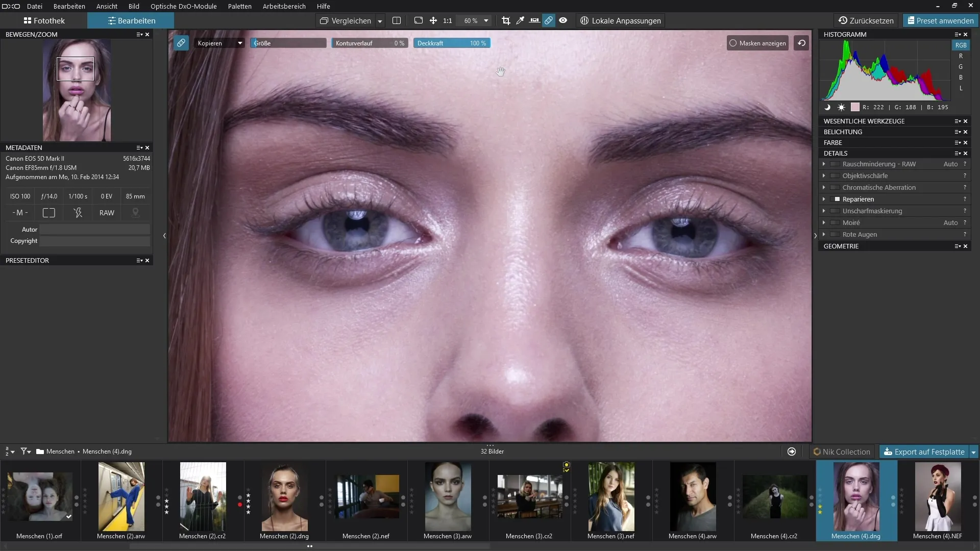Open the Optische DxO-Module menu
The image size is (980, 551).
coord(184,6)
